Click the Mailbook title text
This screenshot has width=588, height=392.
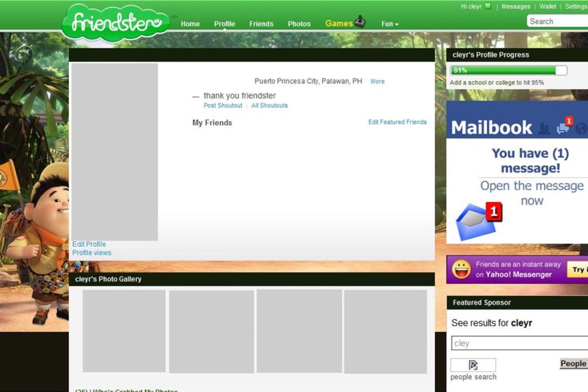click(x=492, y=128)
